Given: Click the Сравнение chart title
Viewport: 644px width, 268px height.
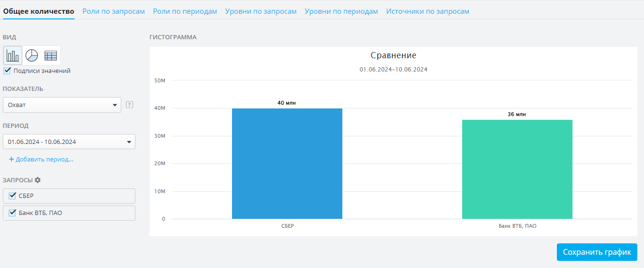Looking at the screenshot, I should click(394, 55).
